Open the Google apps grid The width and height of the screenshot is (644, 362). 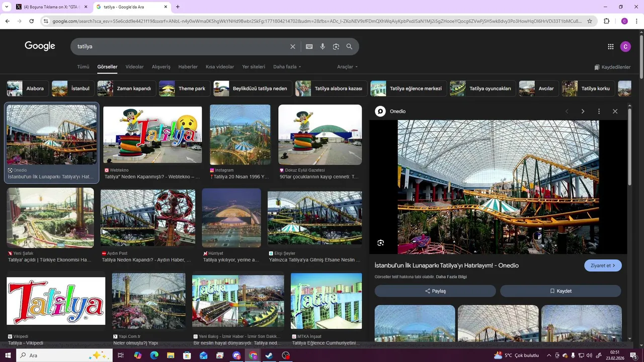611,46
